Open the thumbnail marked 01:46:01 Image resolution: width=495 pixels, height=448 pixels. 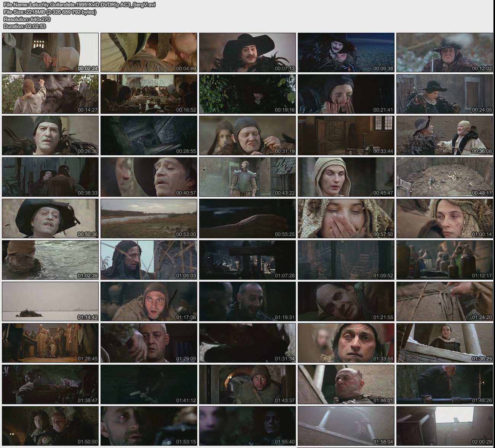tap(346, 384)
